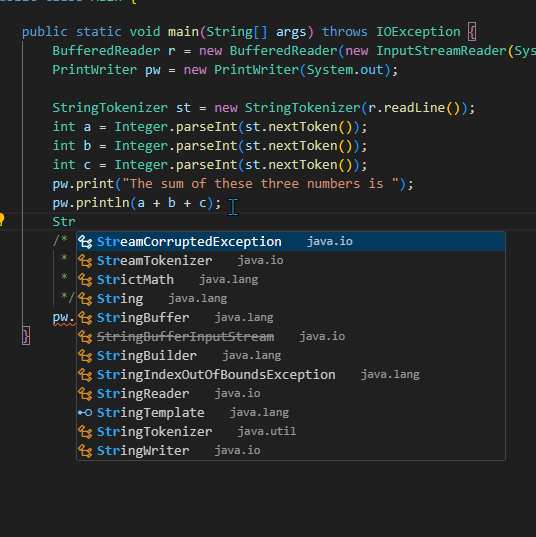The height and width of the screenshot is (537, 536).
Task: Click 'InputStreamReader' constructor call
Action: 441,51
